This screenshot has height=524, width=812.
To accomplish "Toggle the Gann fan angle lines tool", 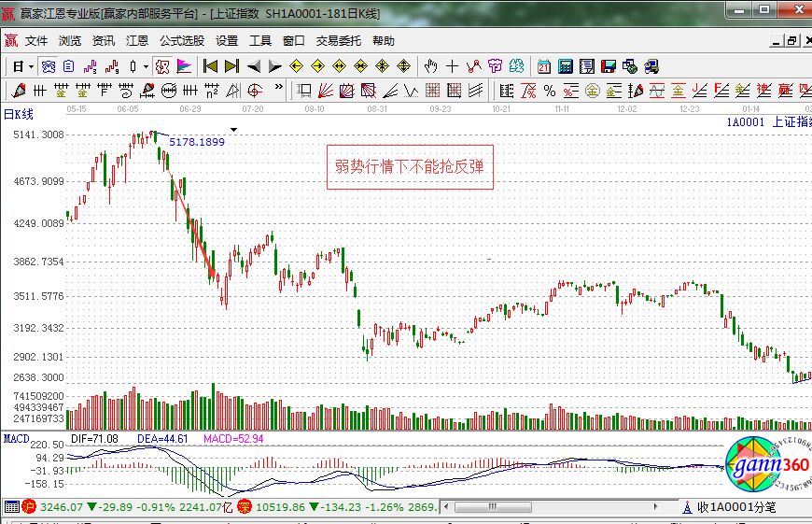I will [326, 91].
